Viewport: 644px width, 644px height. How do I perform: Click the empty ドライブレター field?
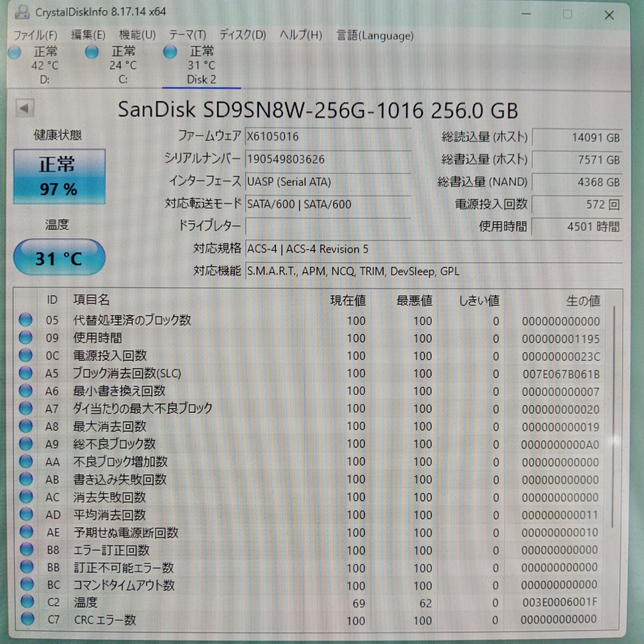click(x=328, y=226)
